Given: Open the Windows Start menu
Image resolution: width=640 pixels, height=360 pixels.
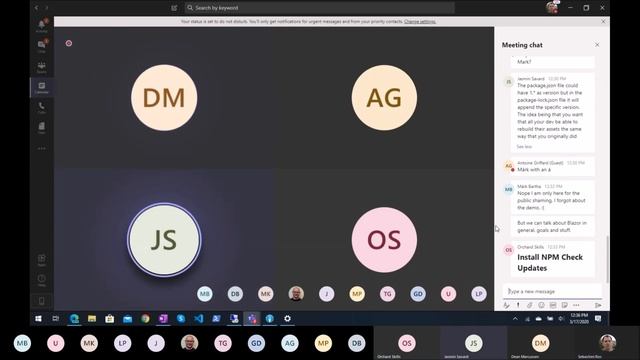Looking at the screenshot, I should click(38, 319).
